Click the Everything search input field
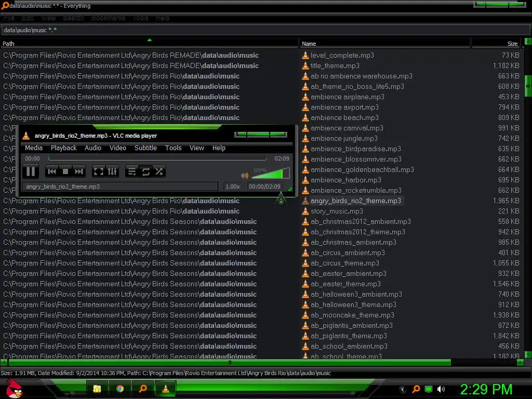This screenshot has height=399, width=532. click(x=264, y=30)
